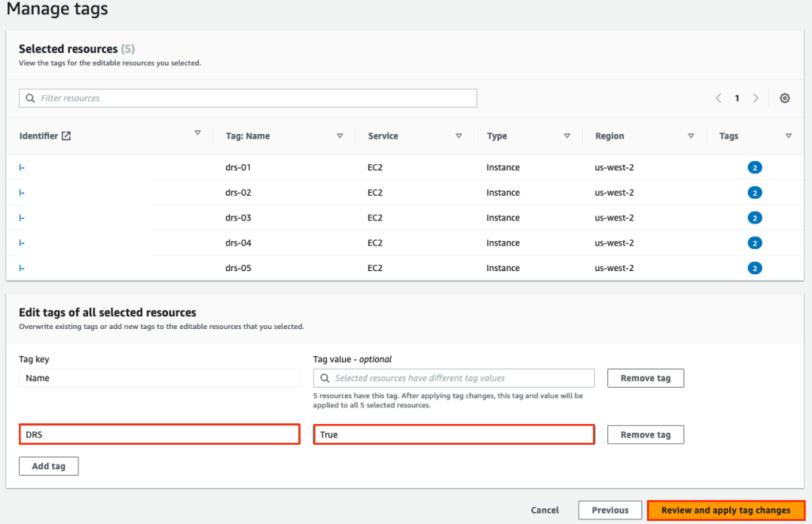
Task: Open the identifier link for drs-02
Action: [x=21, y=192]
